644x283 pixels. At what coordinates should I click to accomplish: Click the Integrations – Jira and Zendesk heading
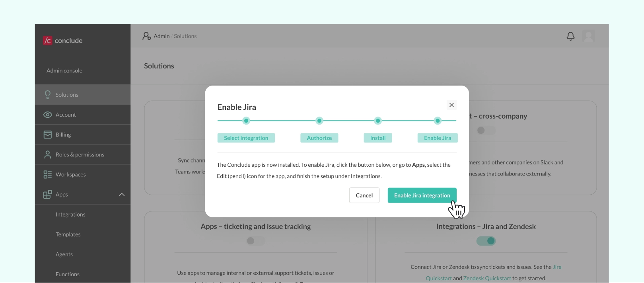(x=486, y=226)
